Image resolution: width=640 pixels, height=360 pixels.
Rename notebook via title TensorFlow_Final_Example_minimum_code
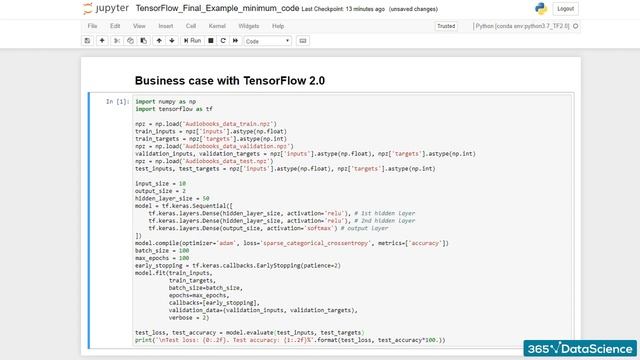pos(217,9)
